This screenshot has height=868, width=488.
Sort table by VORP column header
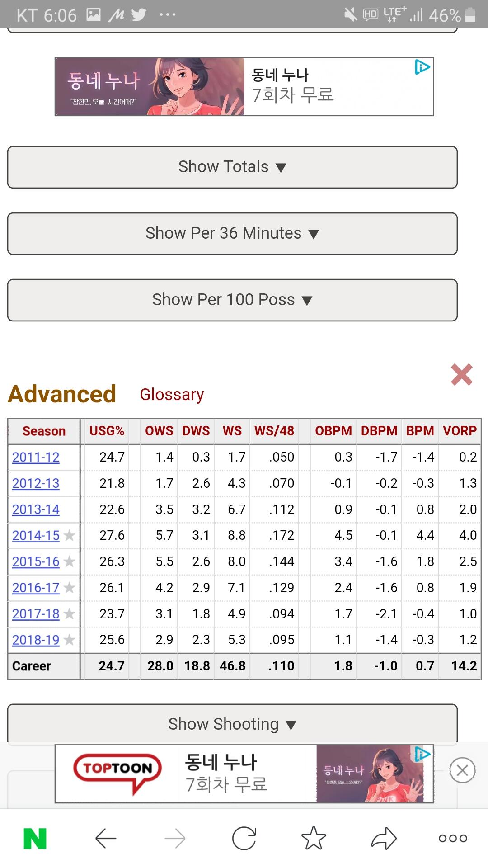460,431
